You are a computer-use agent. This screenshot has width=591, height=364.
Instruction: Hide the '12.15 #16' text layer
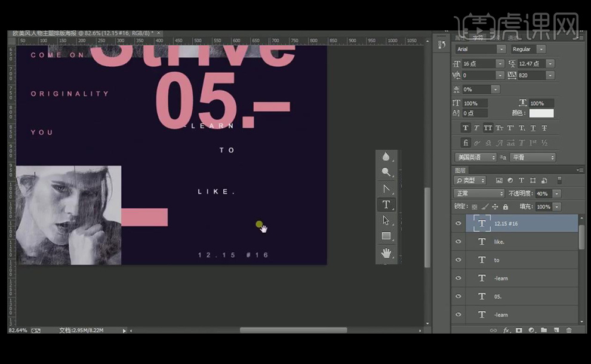[458, 223]
